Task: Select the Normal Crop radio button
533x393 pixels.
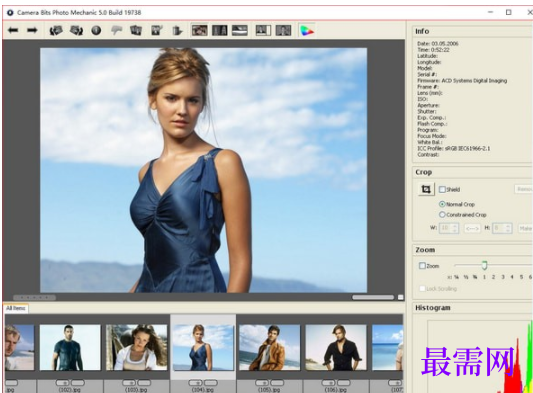Action: point(442,204)
